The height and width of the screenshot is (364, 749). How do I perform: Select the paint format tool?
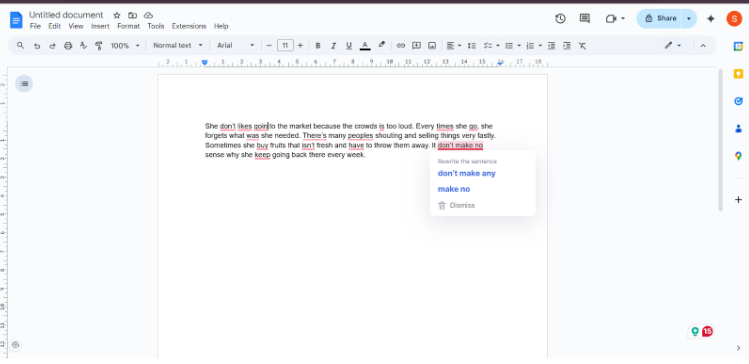click(99, 46)
